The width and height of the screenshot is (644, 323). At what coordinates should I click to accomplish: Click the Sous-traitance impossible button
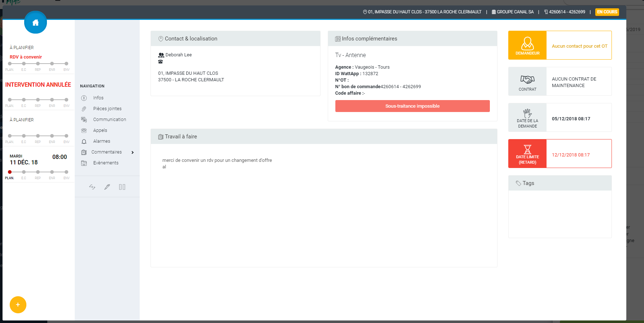point(412,106)
